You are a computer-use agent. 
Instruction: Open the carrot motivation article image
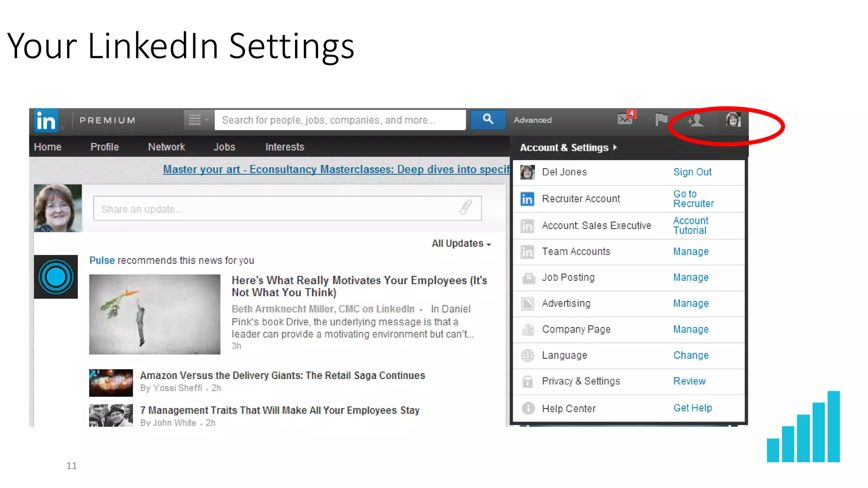pos(155,314)
